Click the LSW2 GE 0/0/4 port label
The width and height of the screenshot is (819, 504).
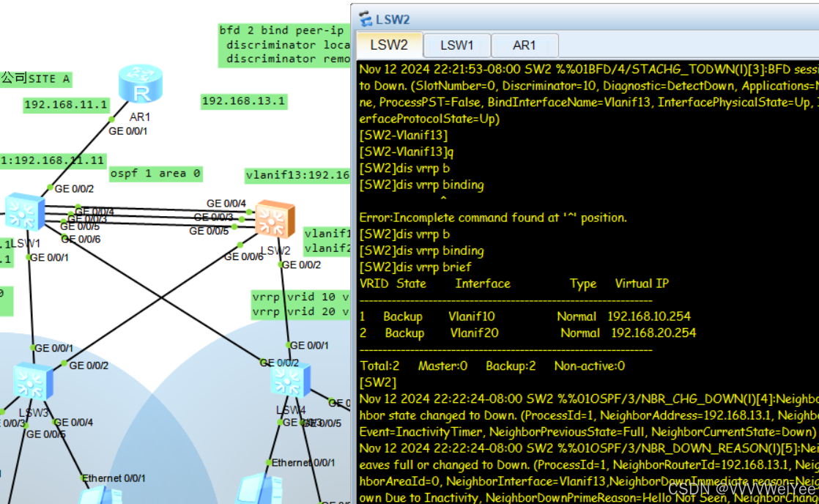pos(226,203)
